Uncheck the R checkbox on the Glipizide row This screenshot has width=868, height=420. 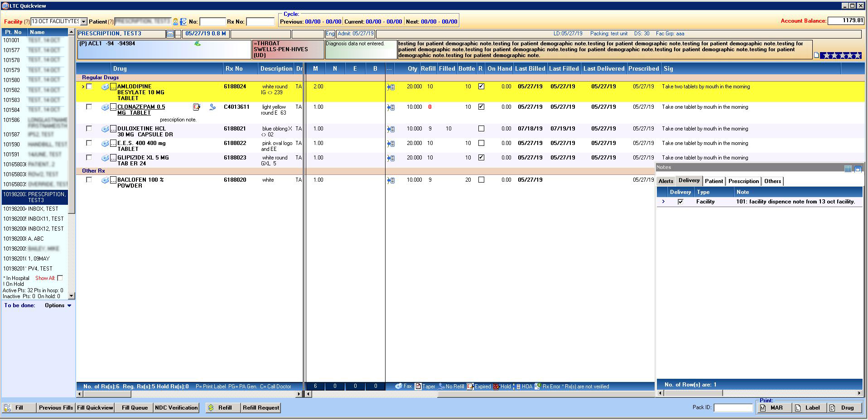(481, 158)
